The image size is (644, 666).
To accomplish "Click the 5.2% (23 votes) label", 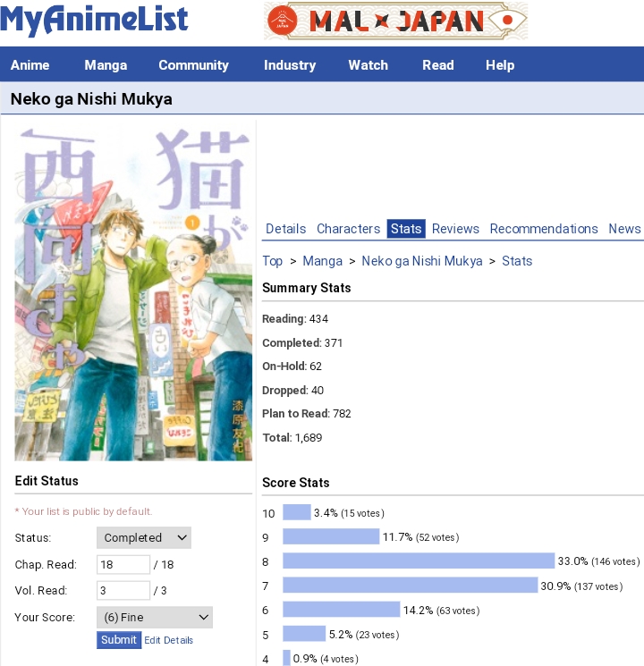I will (x=364, y=635).
